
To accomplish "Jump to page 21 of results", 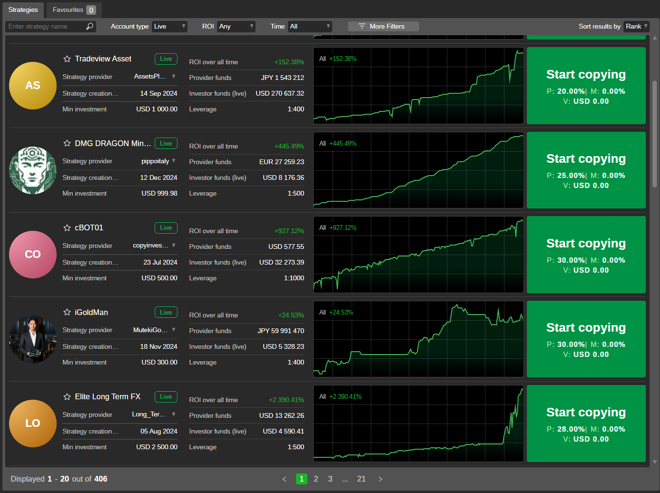I will (x=361, y=479).
